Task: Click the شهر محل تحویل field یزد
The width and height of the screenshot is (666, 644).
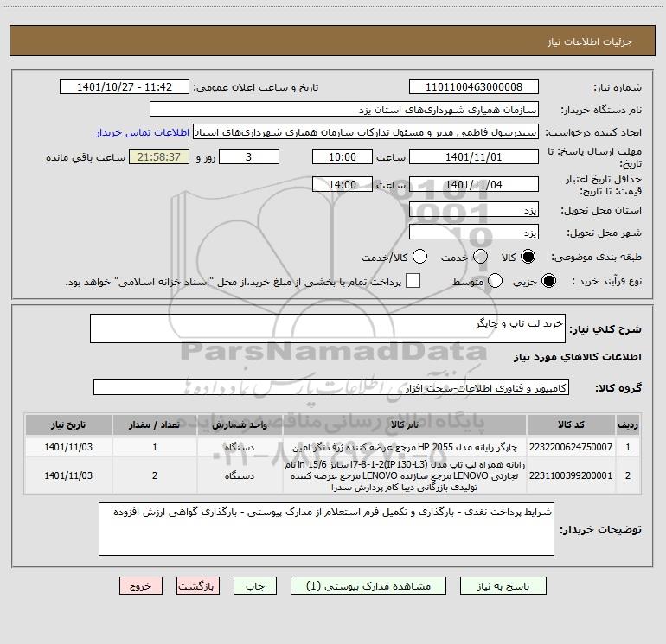Action: (x=474, y=233)
